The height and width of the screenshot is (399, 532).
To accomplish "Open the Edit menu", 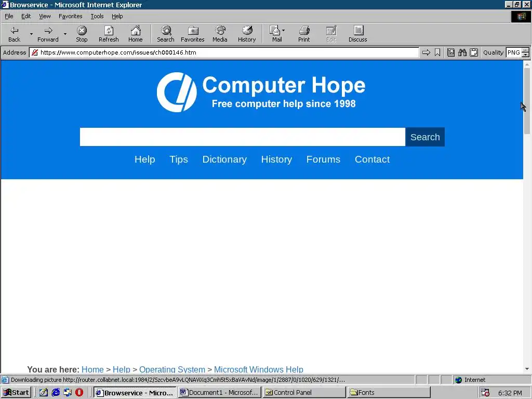I will 26,16.
